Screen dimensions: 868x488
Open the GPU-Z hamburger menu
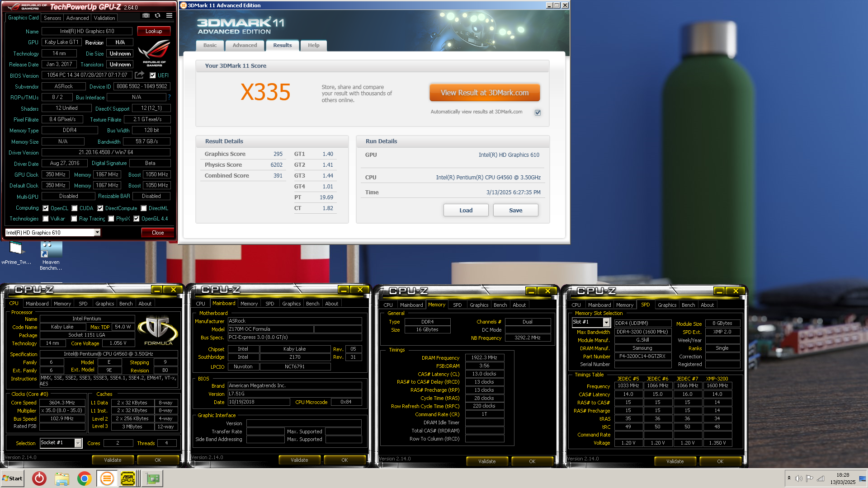click(169, 15)
